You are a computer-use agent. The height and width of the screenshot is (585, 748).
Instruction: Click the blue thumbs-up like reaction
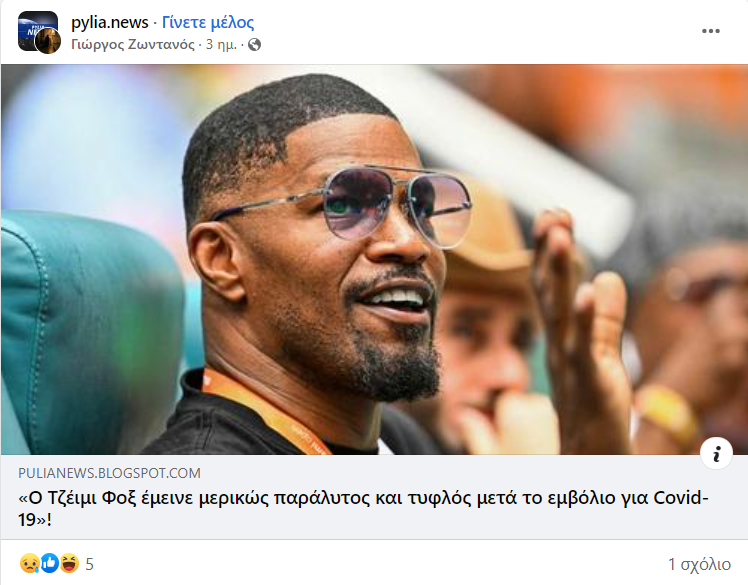pos(49,564)
